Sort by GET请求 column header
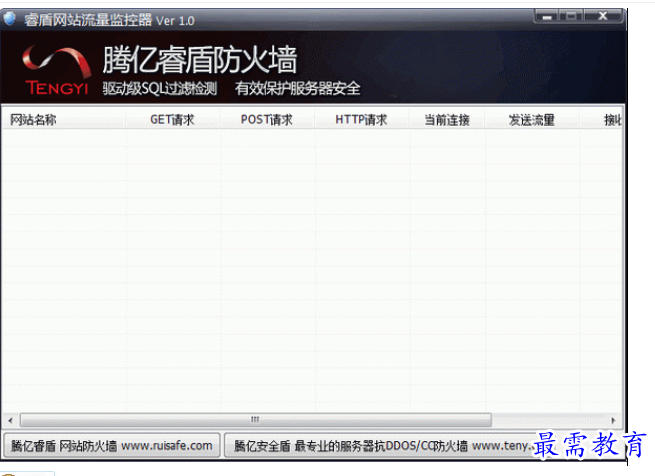This screenshot has width=655, height=476. 173,120
